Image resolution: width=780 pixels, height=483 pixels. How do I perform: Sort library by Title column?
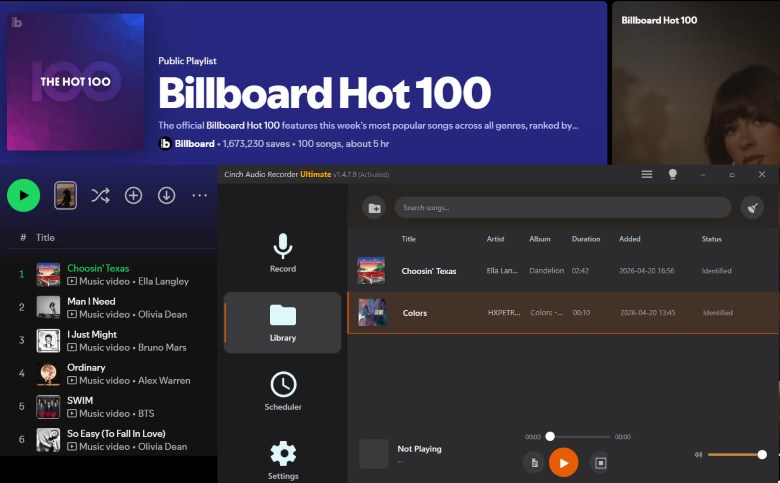pyautogui.click(x=408, y=239)
